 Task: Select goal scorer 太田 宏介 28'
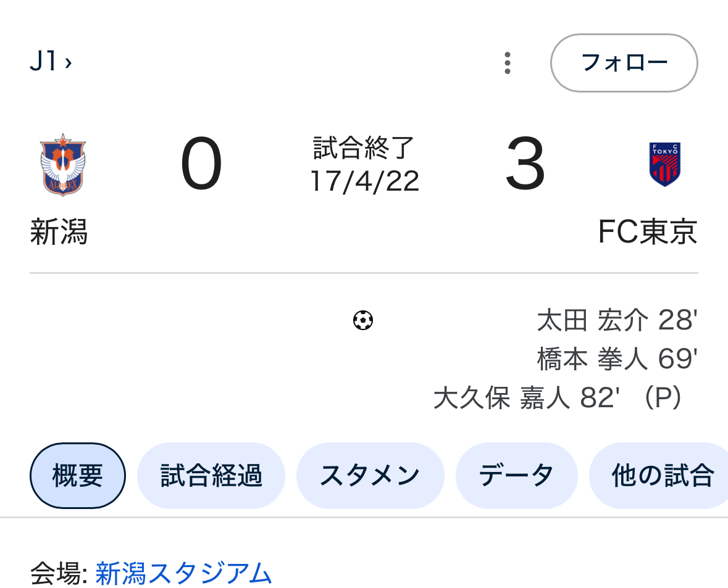click(x=617, y=321)
